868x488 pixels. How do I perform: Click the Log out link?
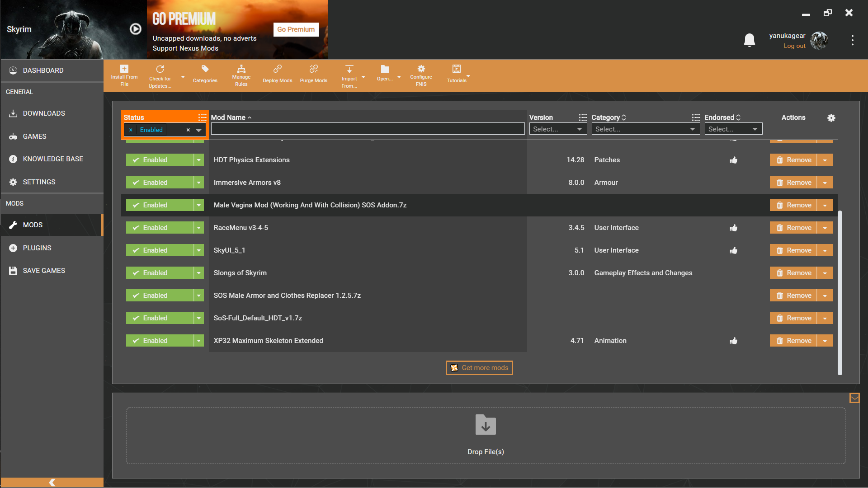point(795,46)
